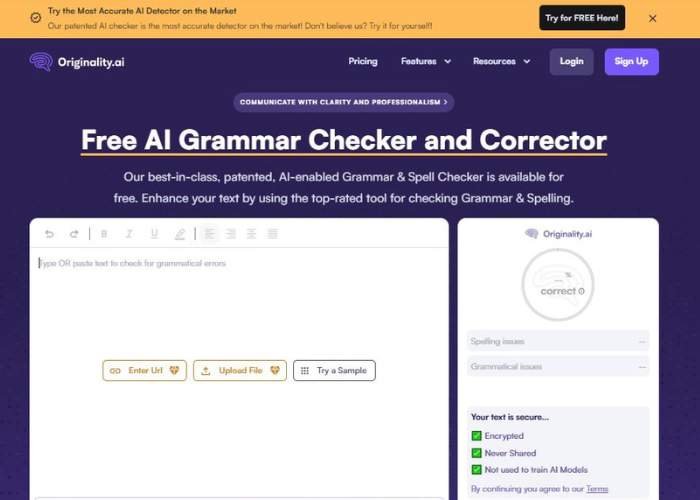Close the top promotional banner
The image size is (700, 500).
point(653,18)
